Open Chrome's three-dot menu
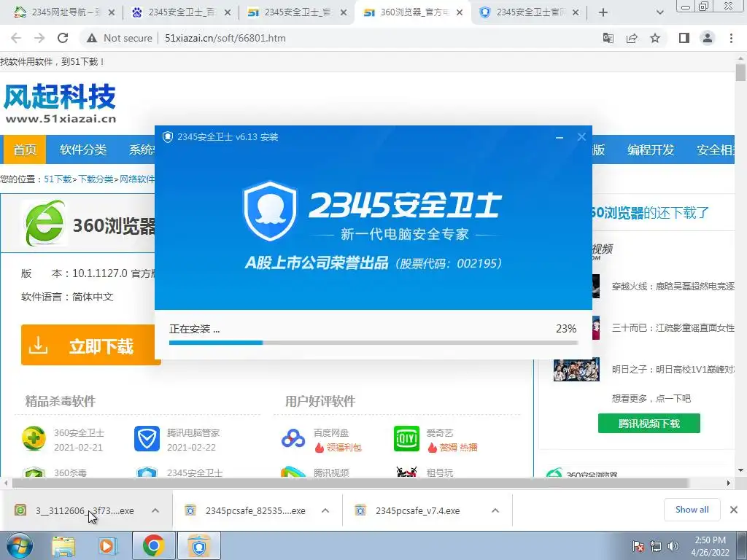747x560 pixels. [731, 38]
